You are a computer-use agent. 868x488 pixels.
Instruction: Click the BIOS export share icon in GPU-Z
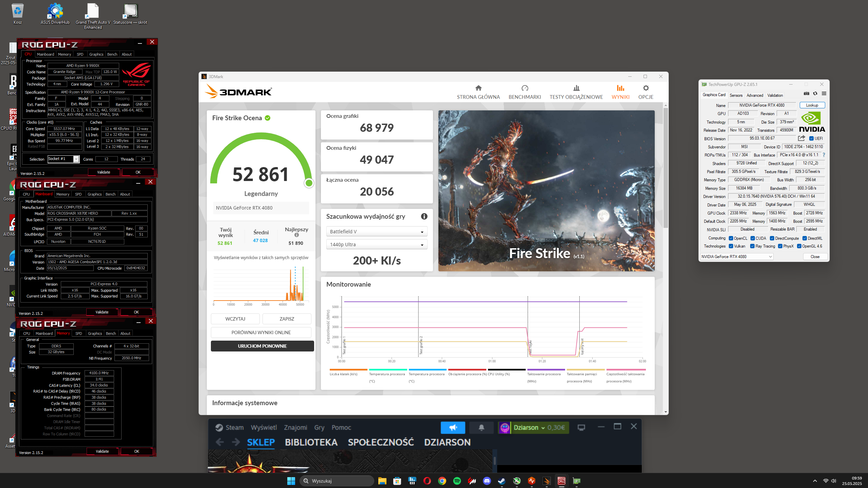pyautogui.click(x=801, y=138)
